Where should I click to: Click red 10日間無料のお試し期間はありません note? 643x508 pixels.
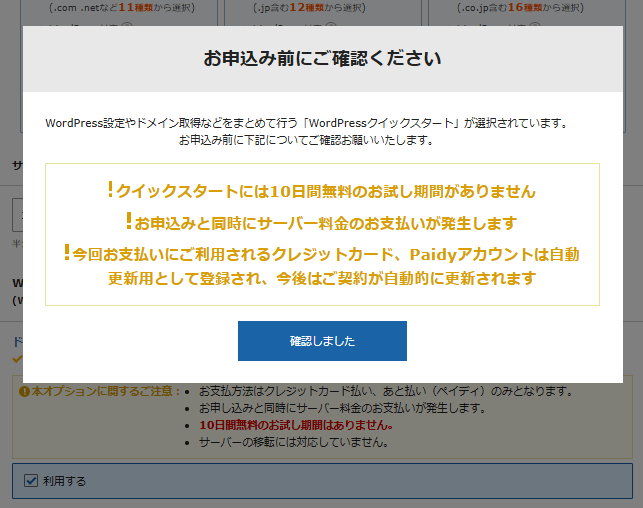click(x=295, y=425)
